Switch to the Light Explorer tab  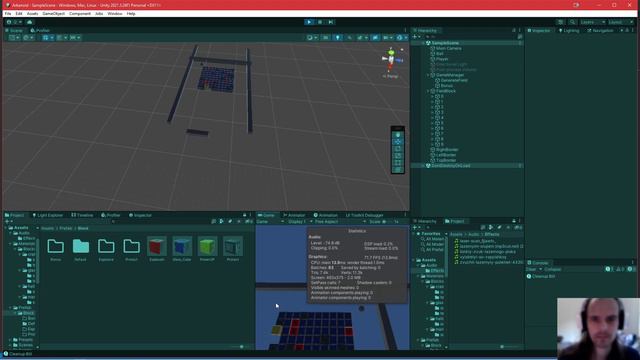tap(48, 215)
